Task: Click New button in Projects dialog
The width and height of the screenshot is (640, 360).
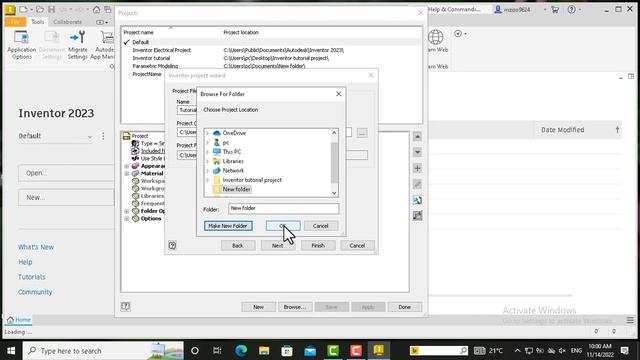Action: click(x=258, y=307)
